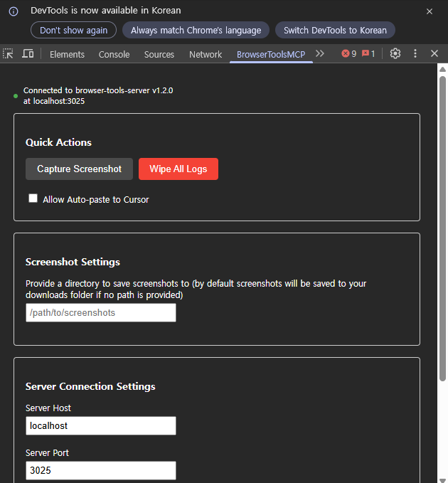Click the info icon in the language notification
This screenshot has width=448, height=483.
tap(14, 11)
